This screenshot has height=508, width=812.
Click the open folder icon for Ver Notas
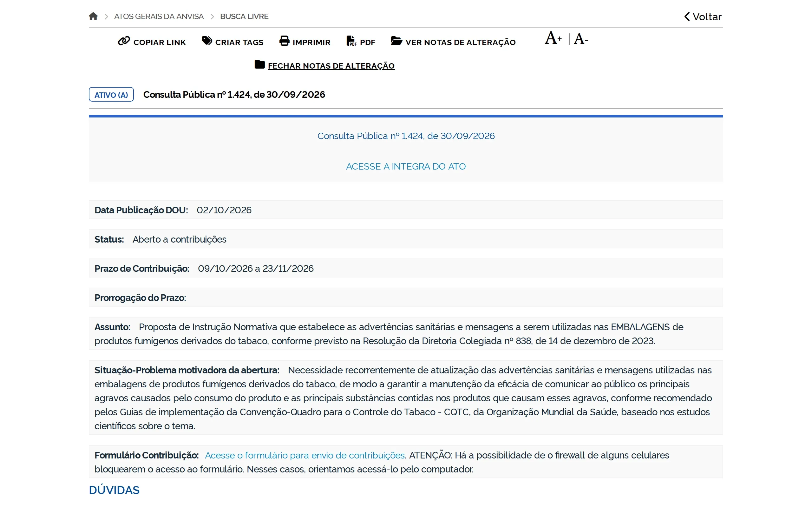[396, 41]
